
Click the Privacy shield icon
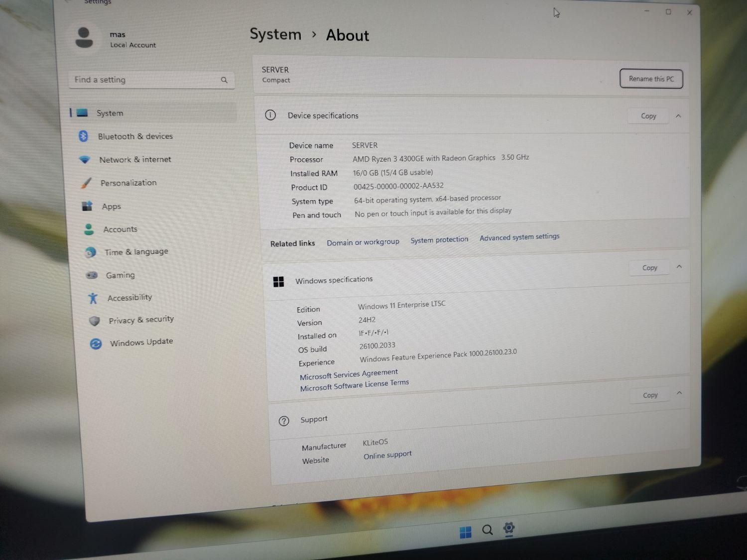tap(94, 321)
